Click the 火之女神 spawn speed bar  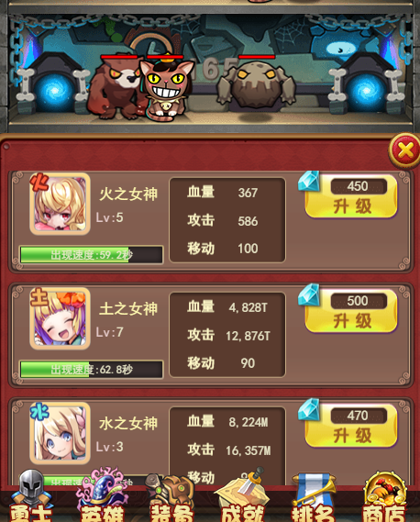pyautogui.click(x=91, y=255)
